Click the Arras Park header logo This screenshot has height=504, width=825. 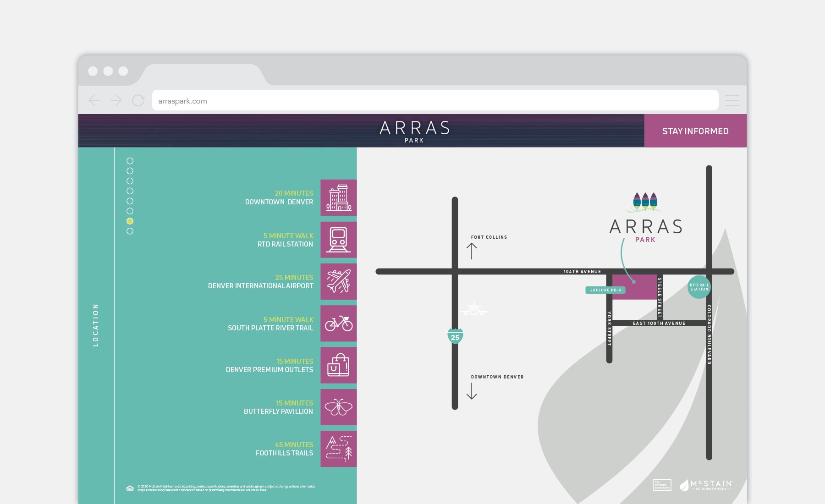[x=414, y=131]
